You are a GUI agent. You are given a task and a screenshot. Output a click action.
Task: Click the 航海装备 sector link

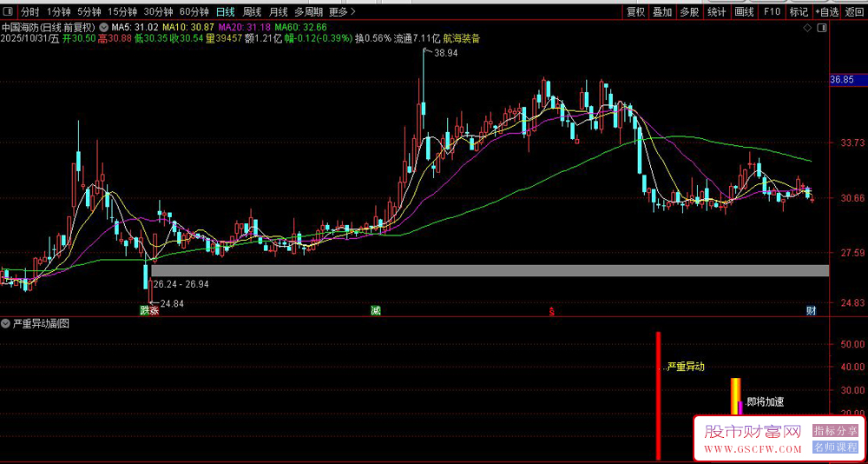click(x=462, y=38)
